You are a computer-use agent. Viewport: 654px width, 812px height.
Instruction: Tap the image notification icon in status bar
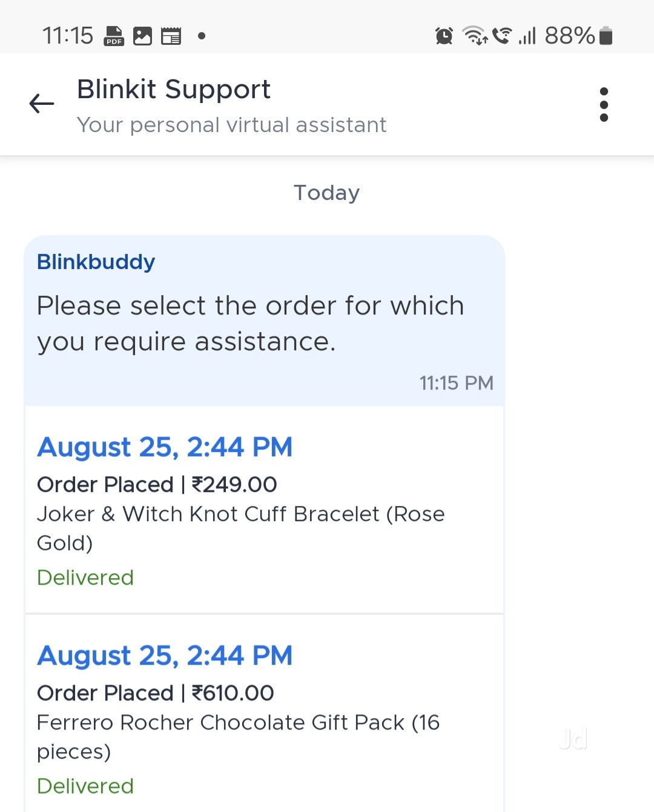pos(142,36)
